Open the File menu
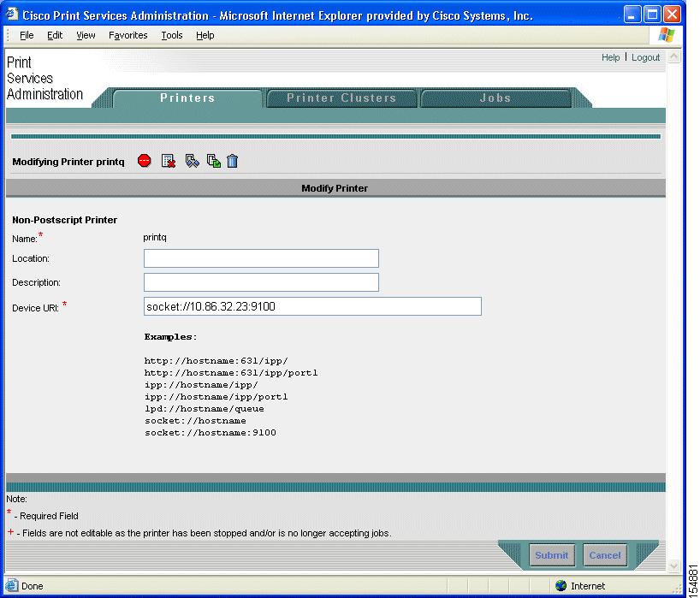The width and height of the screenshot is (700, 598). [x=27, y=35]
